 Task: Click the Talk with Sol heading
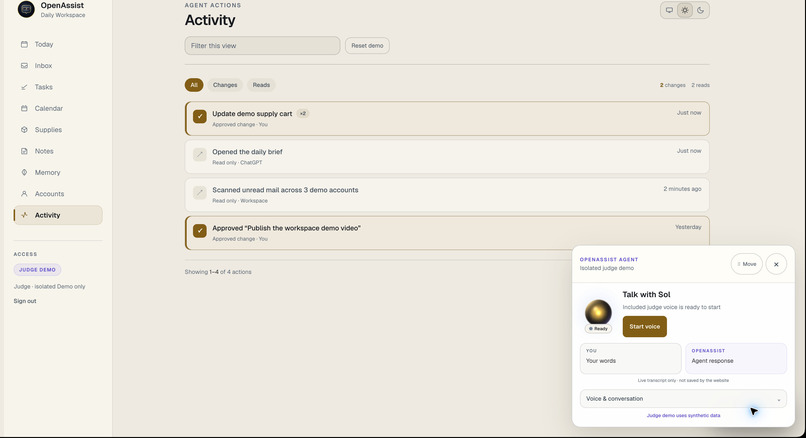tap(646, 295)
